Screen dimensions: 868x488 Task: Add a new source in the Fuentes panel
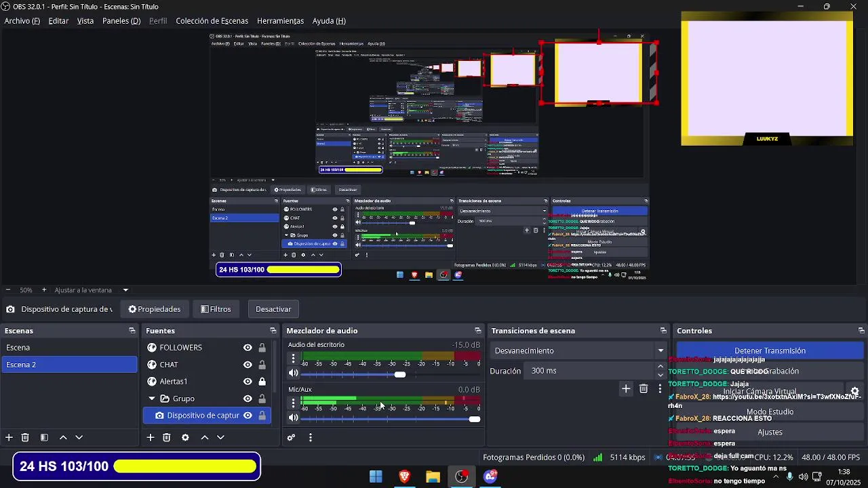click(151, 438)
